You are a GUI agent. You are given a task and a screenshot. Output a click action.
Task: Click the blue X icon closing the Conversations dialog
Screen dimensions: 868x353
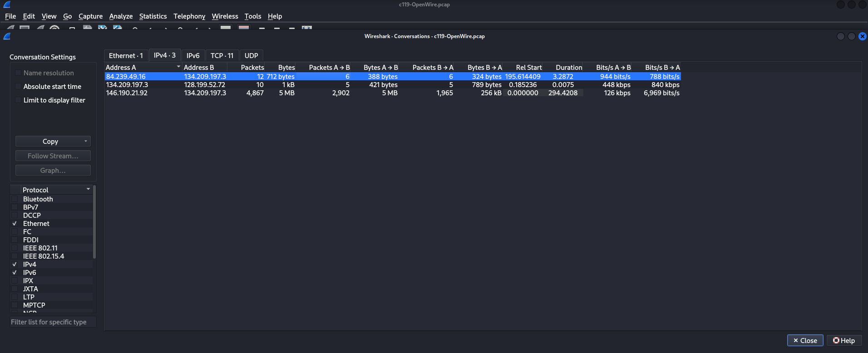click(862, 36)
